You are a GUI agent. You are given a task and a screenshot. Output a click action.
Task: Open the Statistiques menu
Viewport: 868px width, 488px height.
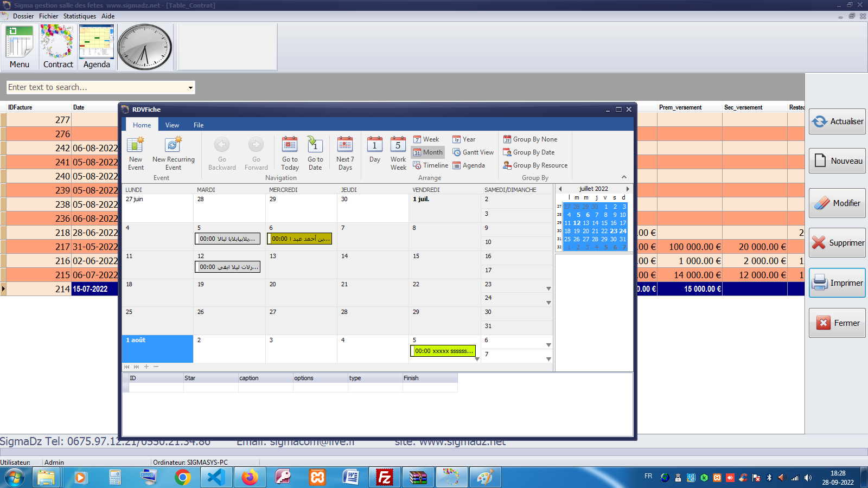point(79,16)
